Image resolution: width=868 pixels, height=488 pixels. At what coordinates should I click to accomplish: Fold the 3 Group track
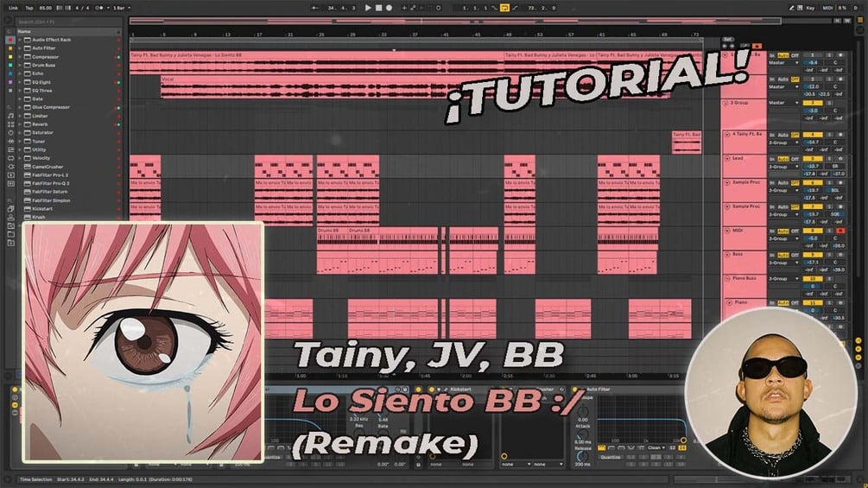[x=725, y=103]
